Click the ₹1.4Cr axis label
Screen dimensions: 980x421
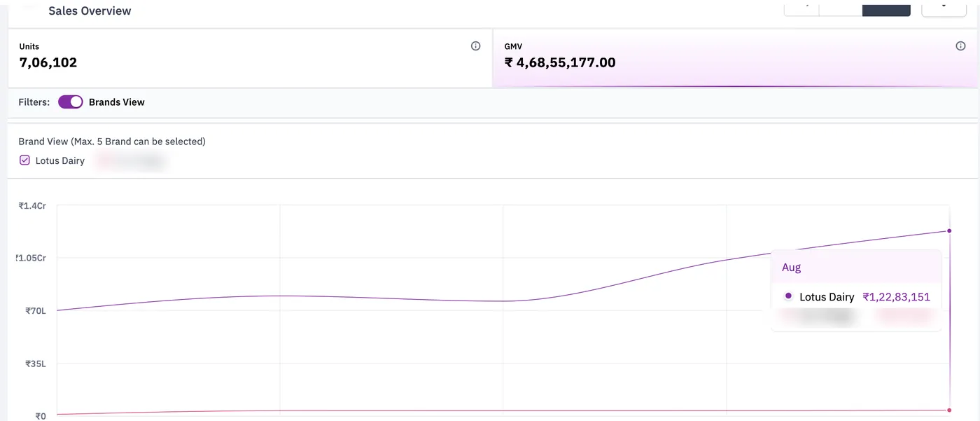click(x=32, y=206)
